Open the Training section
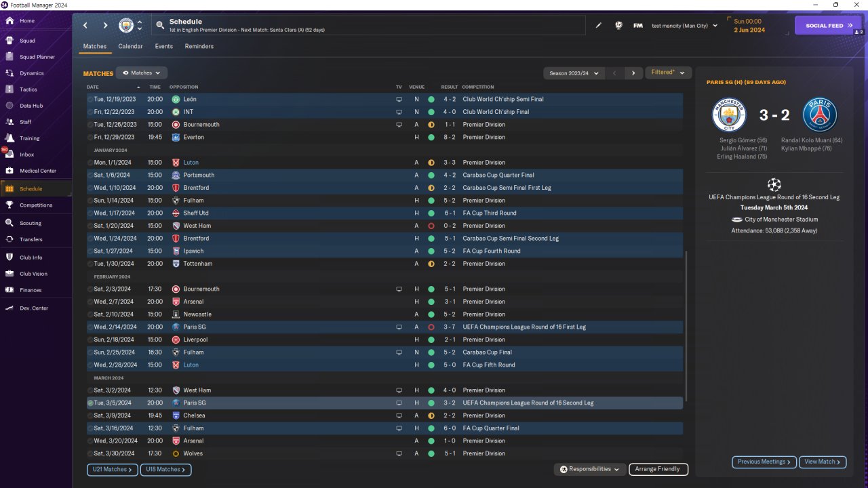The width and height of the screenshot is (868, 488). click(29, 138)
